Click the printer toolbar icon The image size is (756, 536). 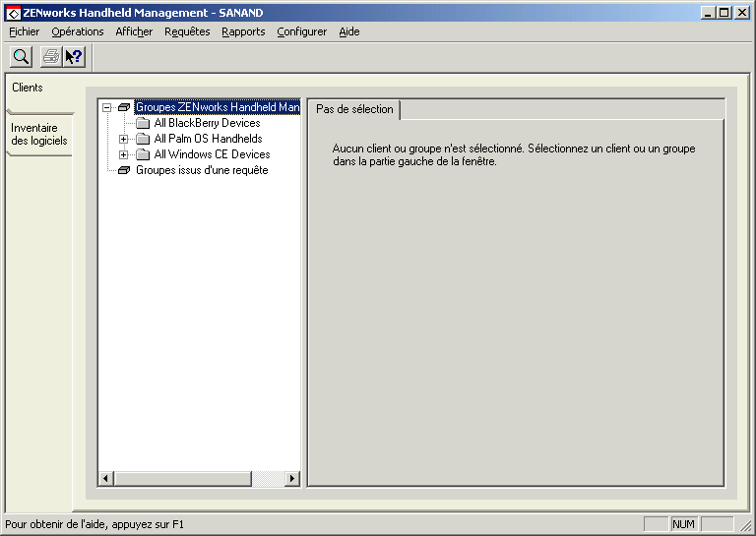(51, 57)
